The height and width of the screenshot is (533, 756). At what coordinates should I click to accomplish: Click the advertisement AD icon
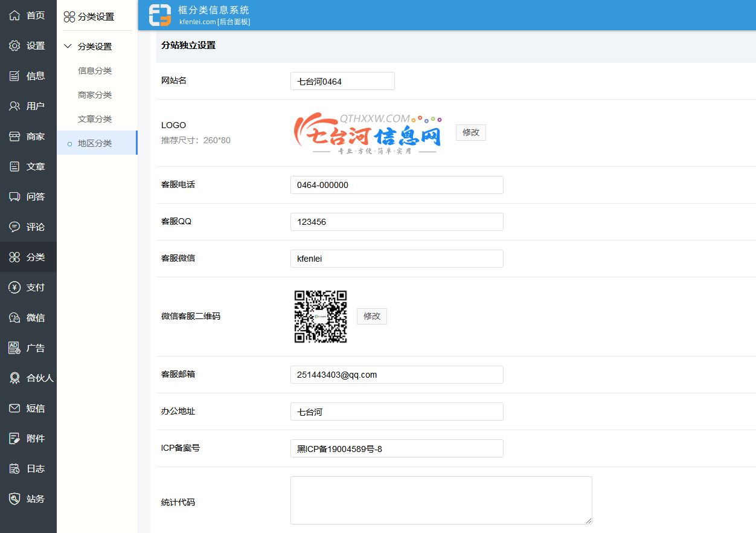14,348
